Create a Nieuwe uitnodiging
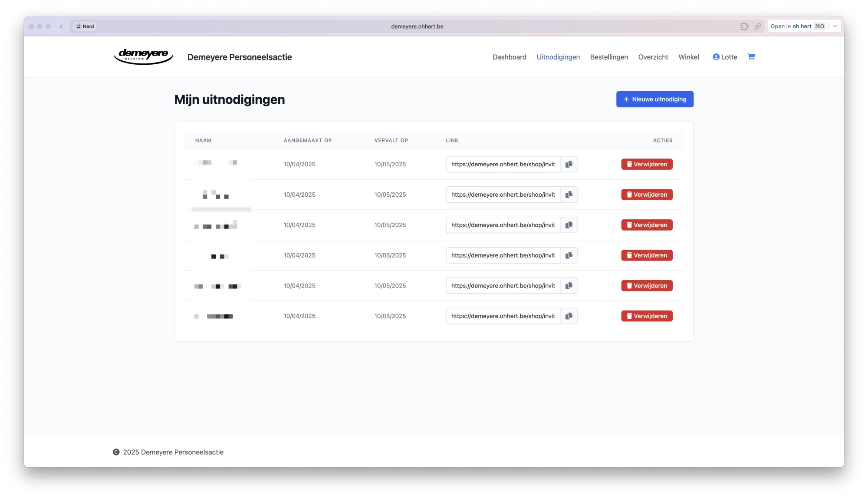Screen dimensions: 868x499 click(654, 99)
